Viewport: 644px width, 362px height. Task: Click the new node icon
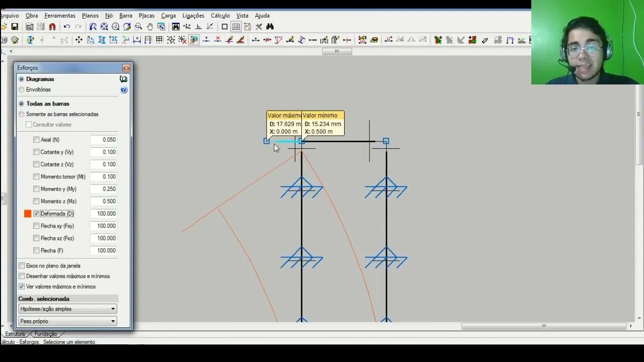click(x=206, y=40)
